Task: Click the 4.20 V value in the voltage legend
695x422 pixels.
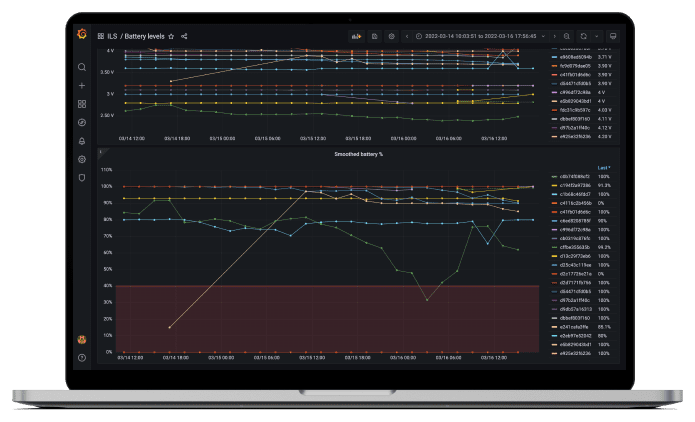Action: 604,137
